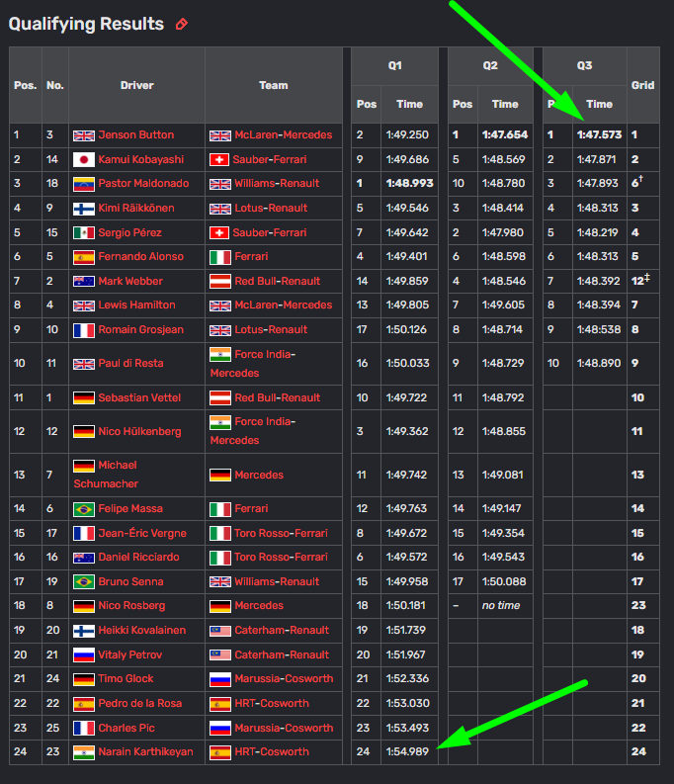The image size is (674, 784).
Task: Click the Qualifying Results heading
Action: [x=86, y=24]
